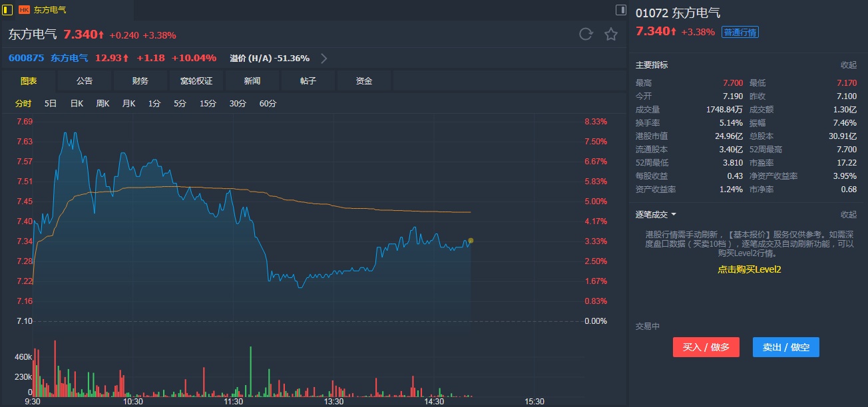
Task: Switch to the 公告 tab
Action: (85, 81)
